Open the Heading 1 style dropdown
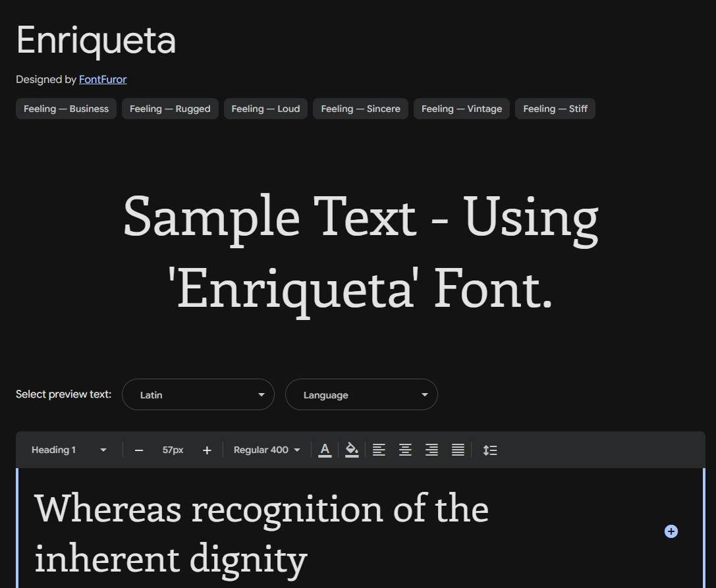This screenshot has width=716, height=588. [69, 450]
